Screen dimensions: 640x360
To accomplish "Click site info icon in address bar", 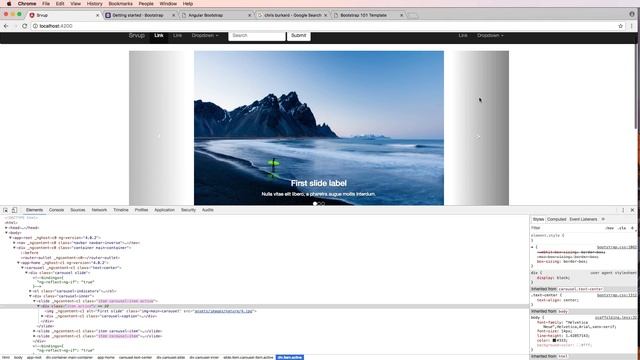I will [x=35, y=26].
